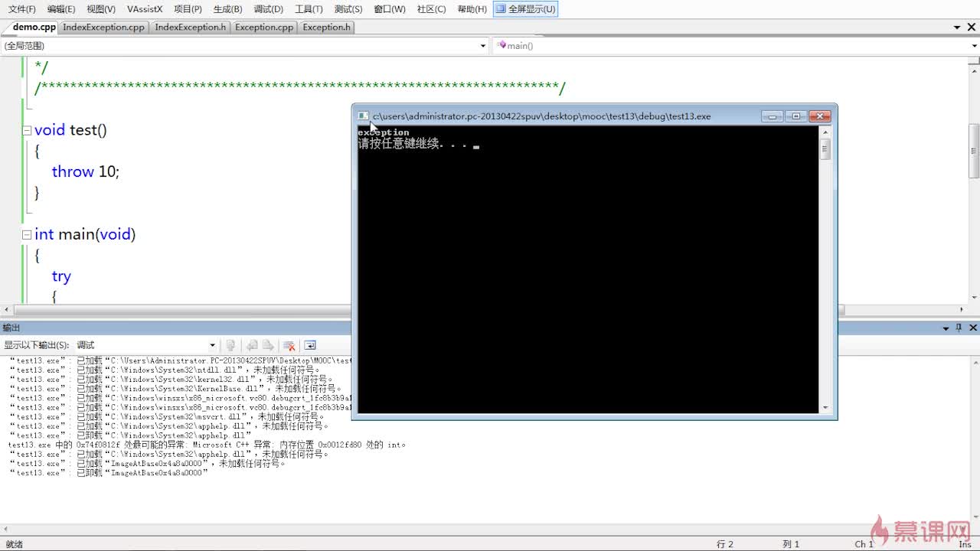The height and width of the screenshot is (551, 980).
Task: Close the current editor document tab
Action: tap(972, 28)
